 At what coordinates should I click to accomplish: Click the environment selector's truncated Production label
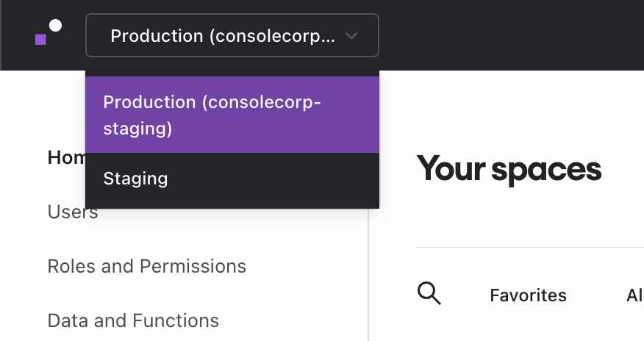click(x=222, y=35)
